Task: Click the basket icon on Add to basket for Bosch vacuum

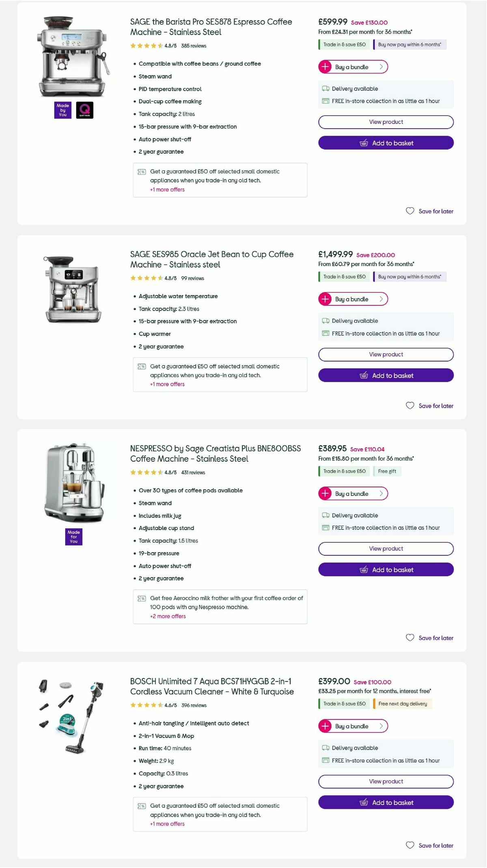Action: [x=364, y=802]
